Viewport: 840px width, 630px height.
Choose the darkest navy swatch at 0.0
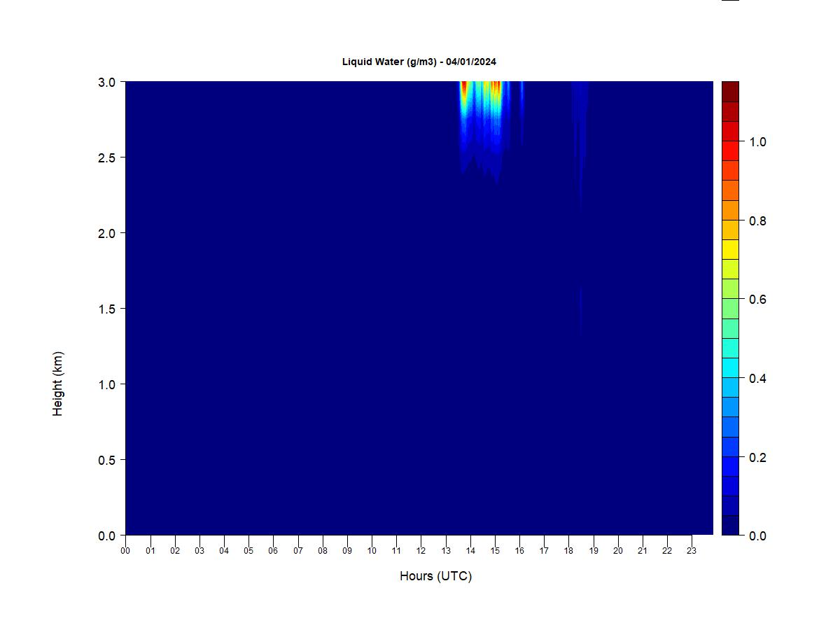click(x=730, y=525)
